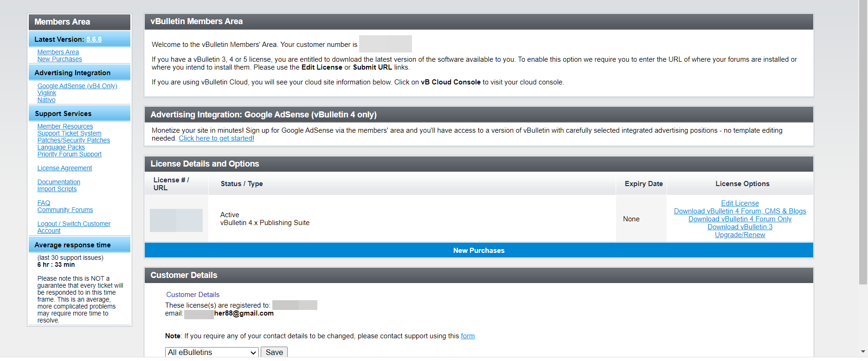Open the Upgrade/Renew license link
Screen dimensions: 868x361
pos(740,235)
